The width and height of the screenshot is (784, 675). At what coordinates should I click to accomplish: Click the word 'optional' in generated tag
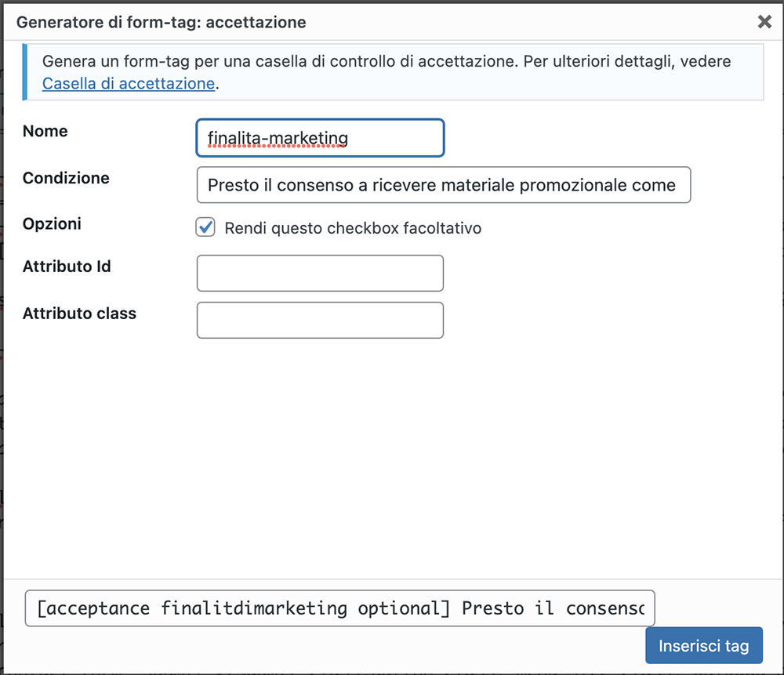coord(403,608)
